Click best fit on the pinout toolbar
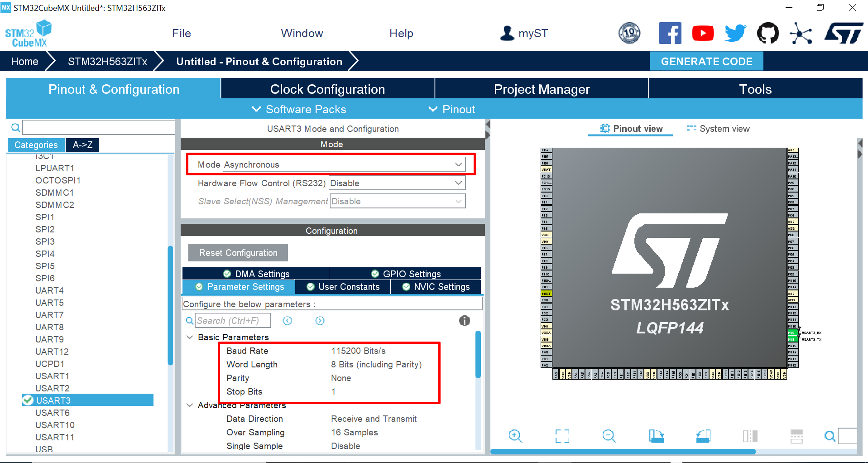Viewport: 868px width, 463px height. [562, 436]
